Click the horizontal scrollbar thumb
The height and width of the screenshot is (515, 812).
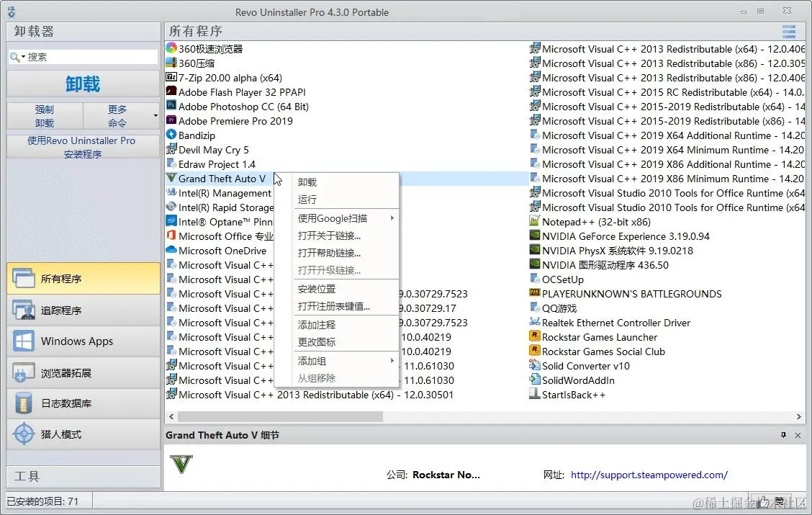click(280, 416)
